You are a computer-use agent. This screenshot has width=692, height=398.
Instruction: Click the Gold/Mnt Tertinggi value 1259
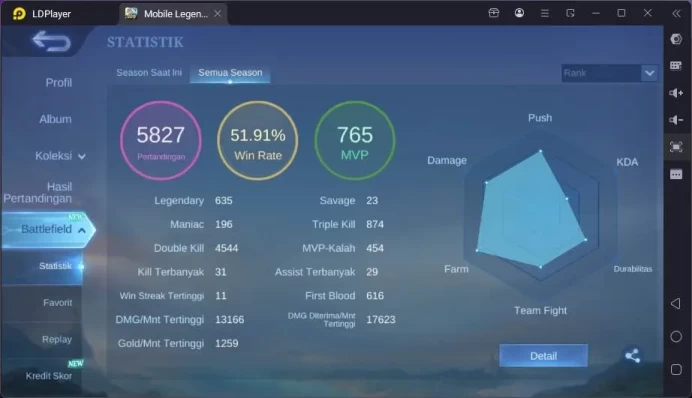(226, 343)
